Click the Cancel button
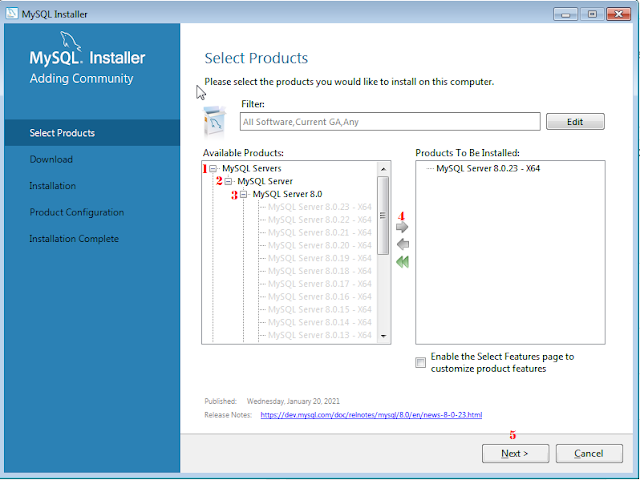Screen dimensions: 640x480 tap(589, 453)
